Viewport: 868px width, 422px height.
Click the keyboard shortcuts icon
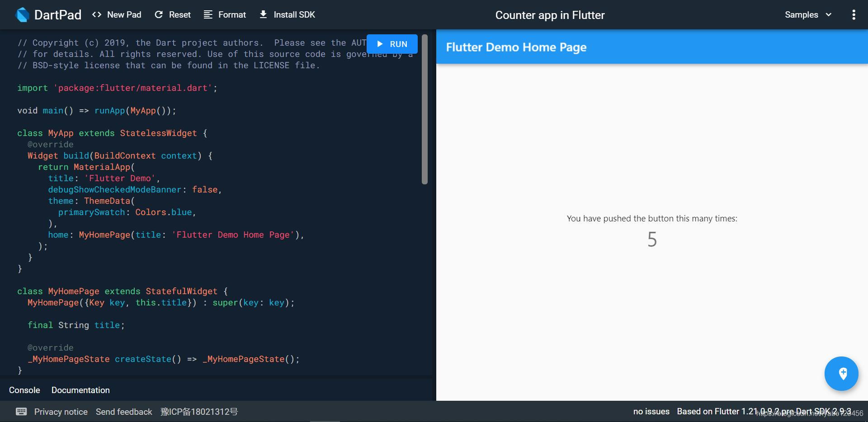pyautogui.click(x=21, y=411)
